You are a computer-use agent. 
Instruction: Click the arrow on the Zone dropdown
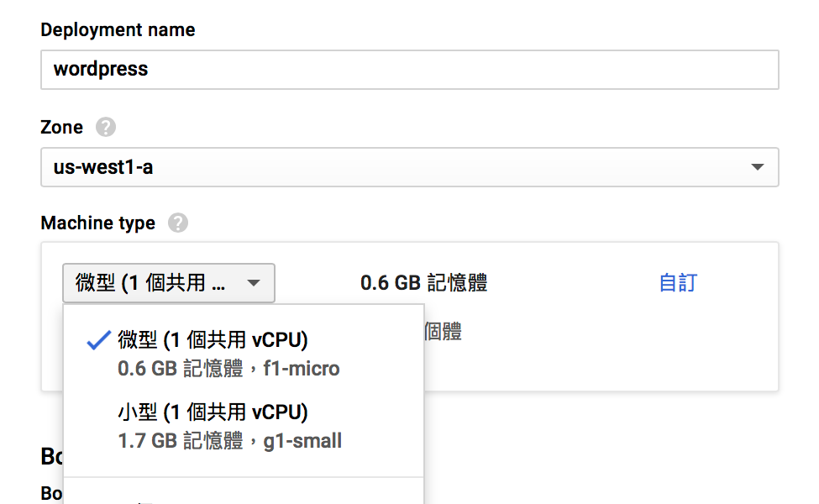coord(758,167)
